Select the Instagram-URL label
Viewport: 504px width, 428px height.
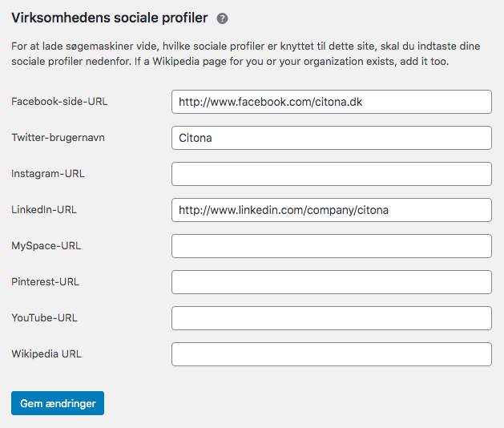pos(48,174)
